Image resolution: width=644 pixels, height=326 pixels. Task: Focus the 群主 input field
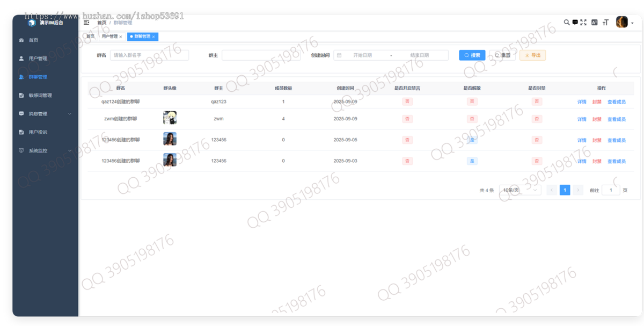261,55
